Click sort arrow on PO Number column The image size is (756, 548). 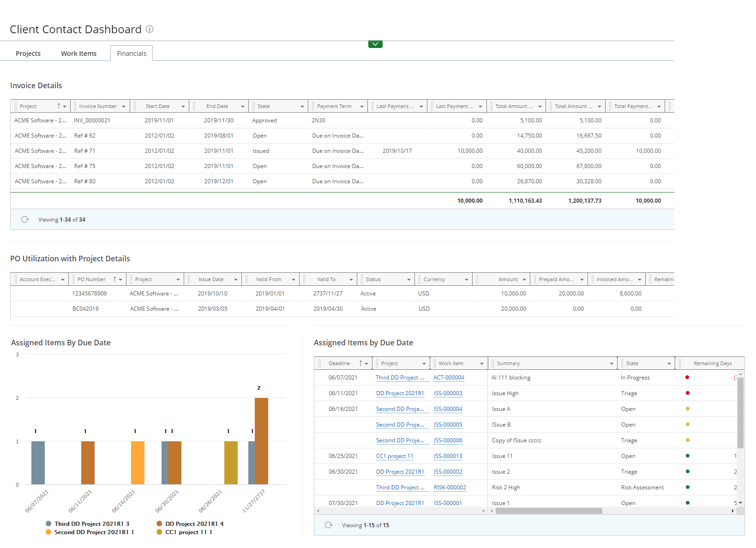click(114, 279)
